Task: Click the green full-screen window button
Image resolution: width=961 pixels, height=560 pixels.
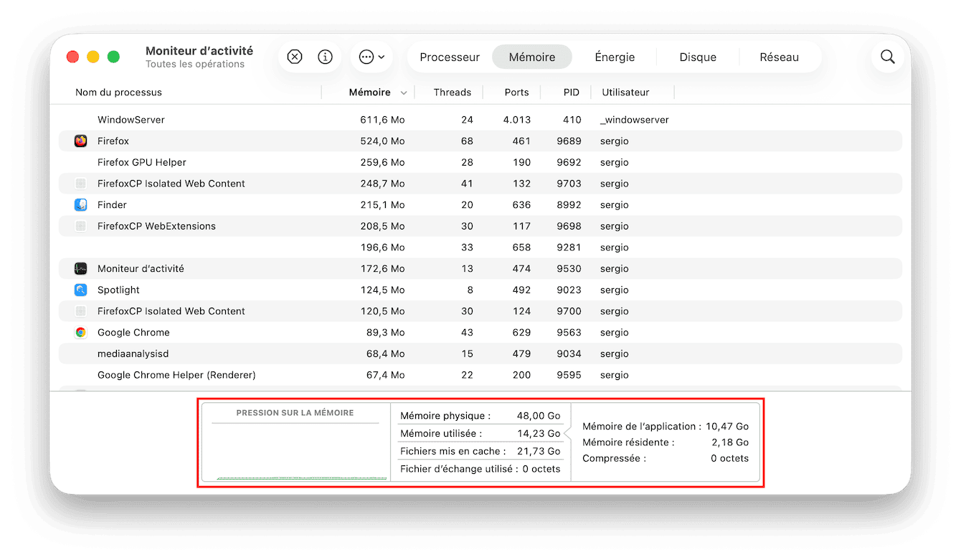Action: click(113, 57)
